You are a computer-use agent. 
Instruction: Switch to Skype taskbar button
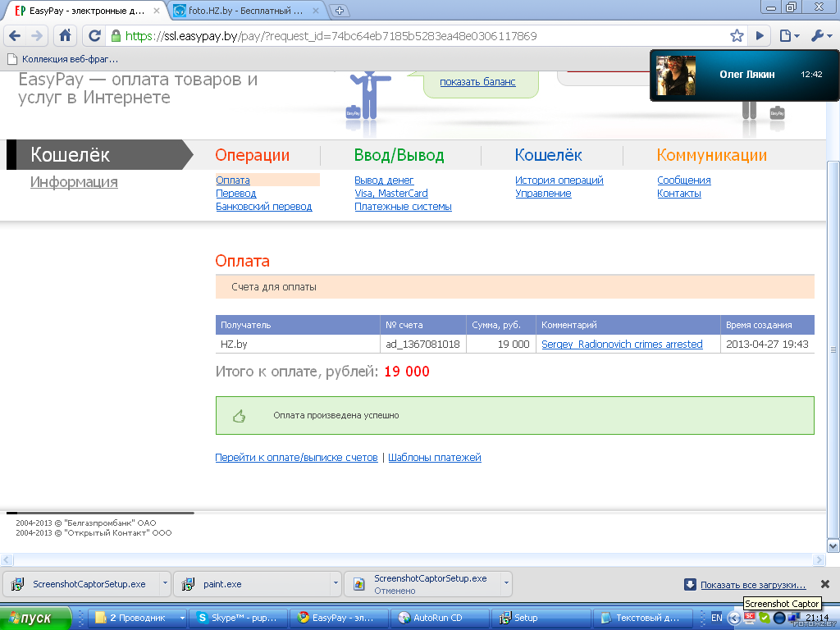pos(239,619)
